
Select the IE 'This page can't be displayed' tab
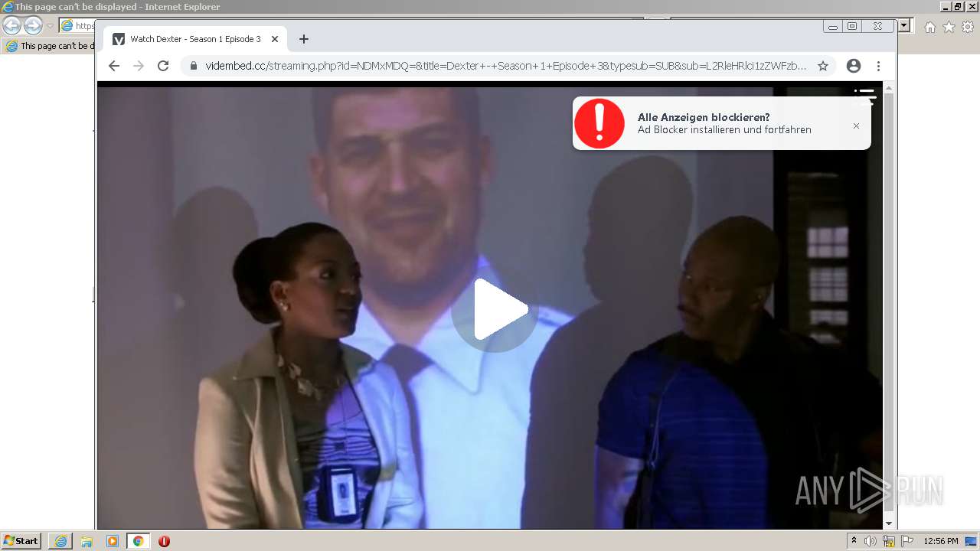pyautogui.click(x=50, y=46)
